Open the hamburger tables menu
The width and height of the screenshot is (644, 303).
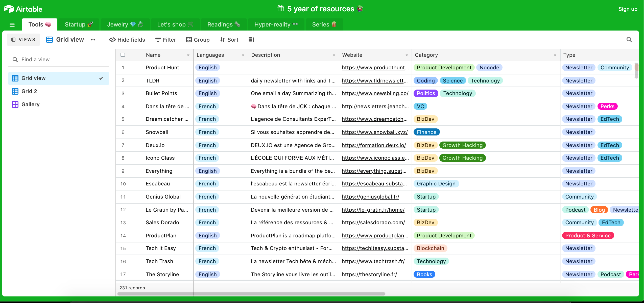click(12, 25)
